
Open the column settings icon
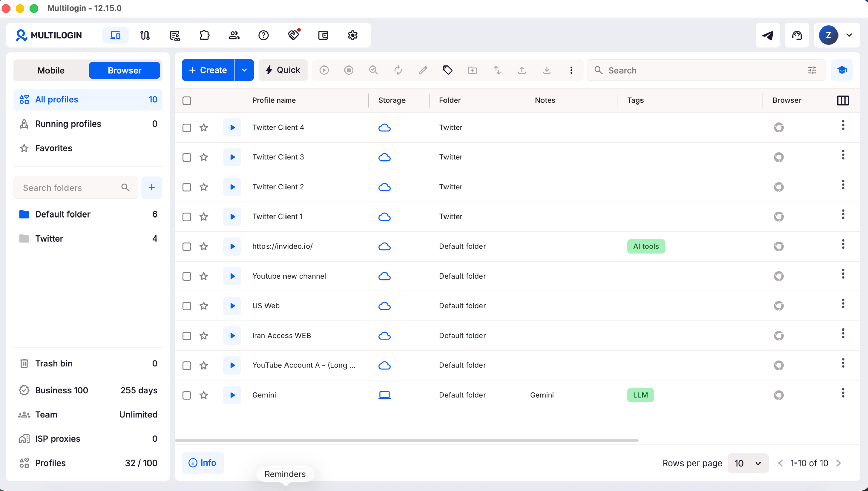843,100
